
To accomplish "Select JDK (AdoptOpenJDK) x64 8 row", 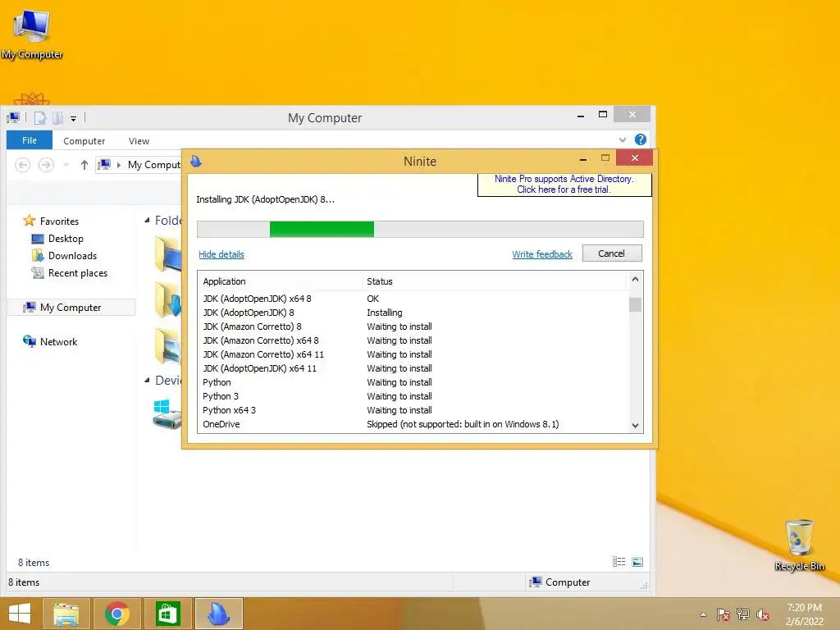I will click(x=413, y=299).
